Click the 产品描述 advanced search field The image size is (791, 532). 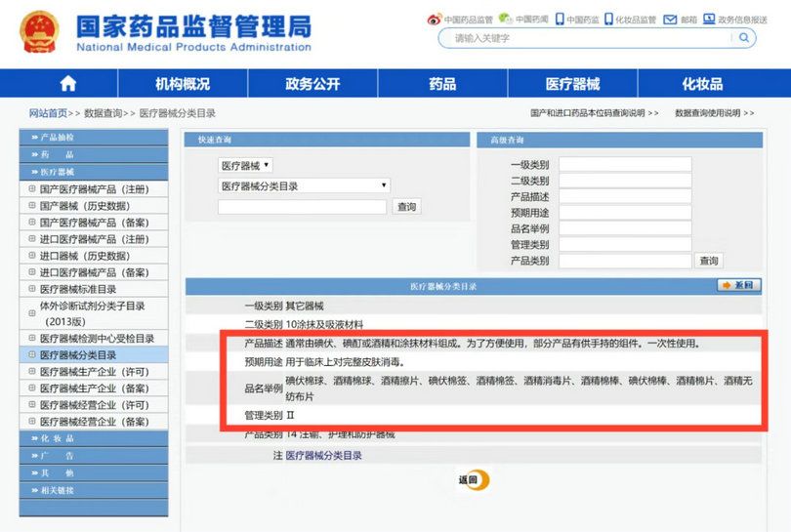[625, 196]
